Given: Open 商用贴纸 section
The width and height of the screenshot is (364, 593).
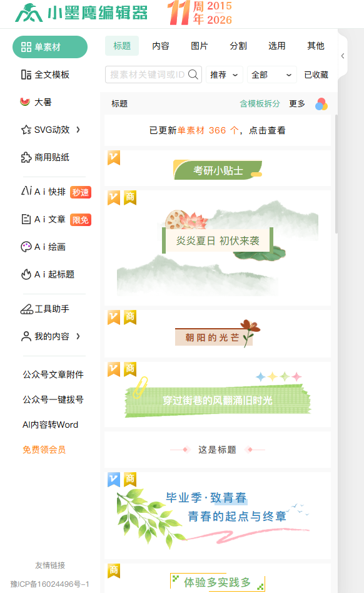Looking at the screenshot, I should (52, 157).
